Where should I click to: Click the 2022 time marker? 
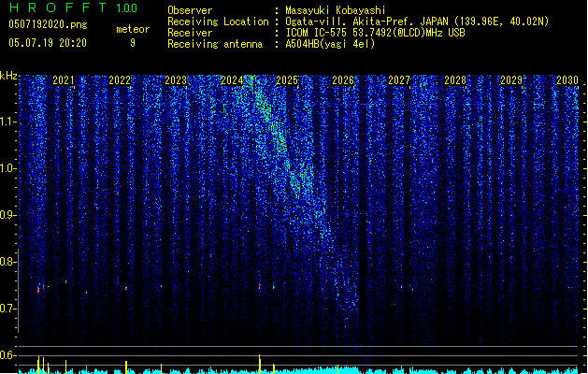(120, 80)
